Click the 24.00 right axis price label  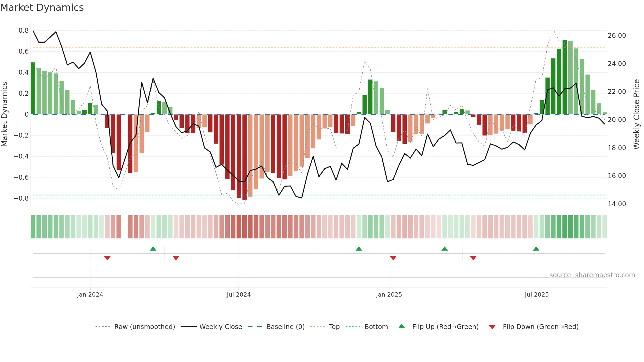pos(617,64)
